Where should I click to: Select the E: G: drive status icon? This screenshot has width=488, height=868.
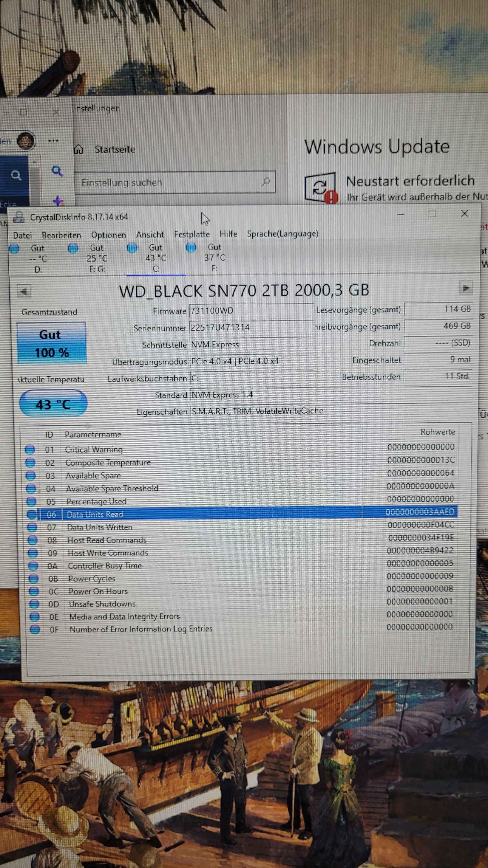point(73,248)
